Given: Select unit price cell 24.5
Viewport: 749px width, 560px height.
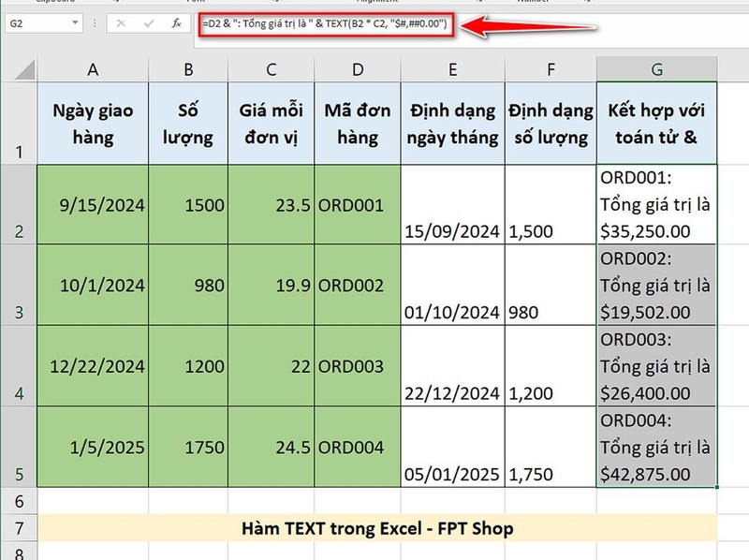Looking at the screenshot, I should (x=271, y=447).
